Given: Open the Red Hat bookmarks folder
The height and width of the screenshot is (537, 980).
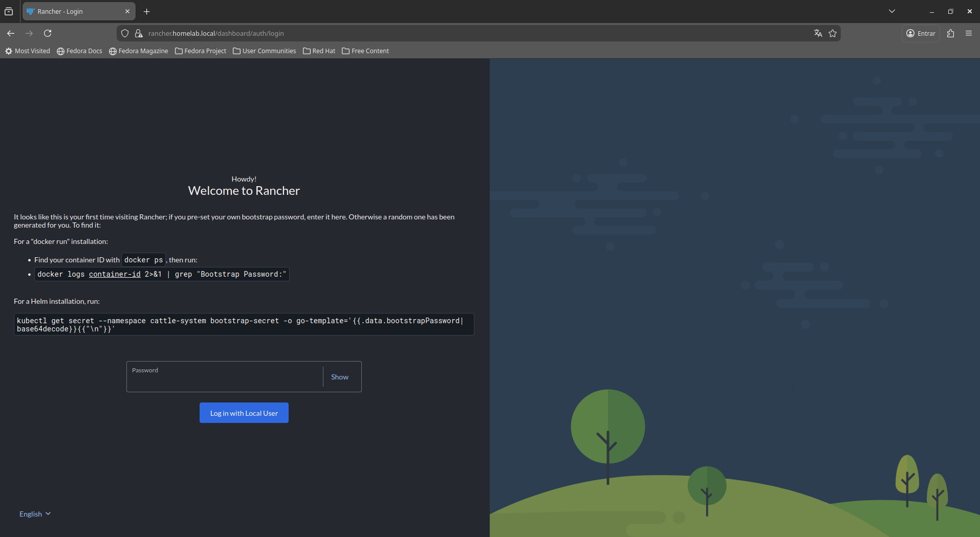Looking at the screenshot, I should (319, 51).
